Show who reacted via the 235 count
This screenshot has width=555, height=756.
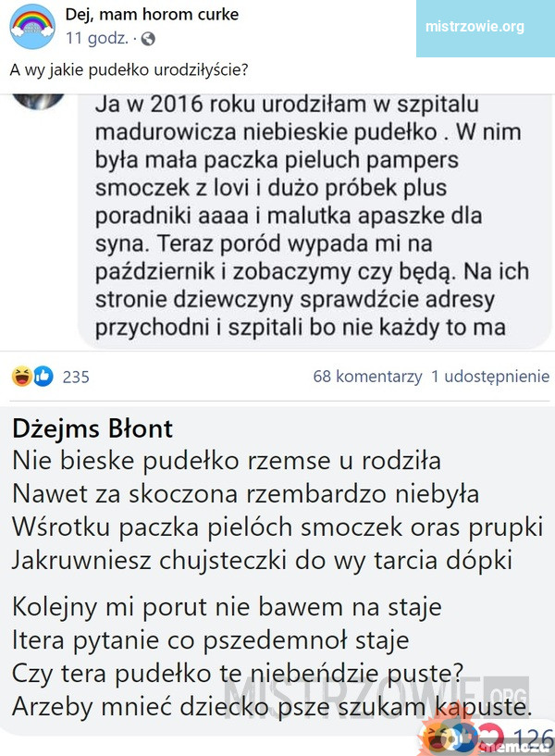(x=76, y=377)
